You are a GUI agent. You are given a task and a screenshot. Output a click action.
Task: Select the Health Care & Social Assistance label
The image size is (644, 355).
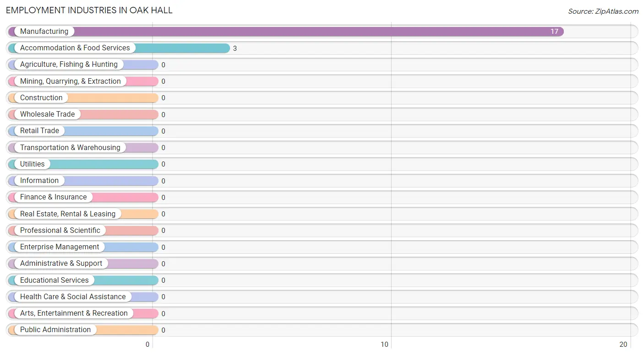pyautogui.click(x=73, y=296)
